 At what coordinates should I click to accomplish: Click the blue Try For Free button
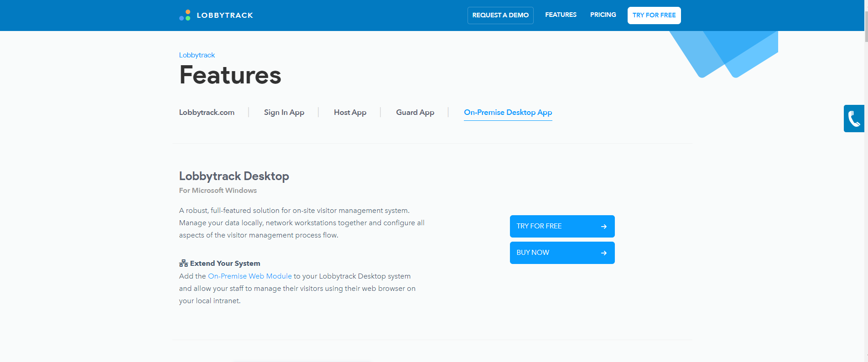coord(562,226)
